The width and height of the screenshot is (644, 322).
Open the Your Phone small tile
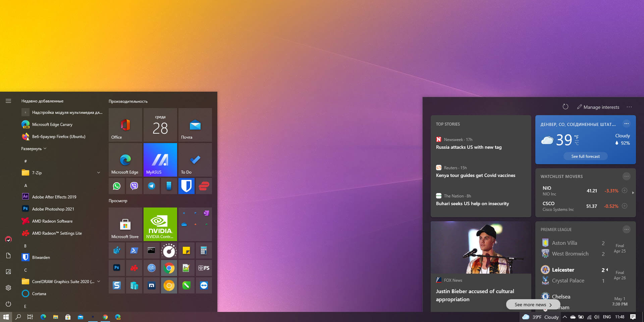(x=169, y=186)
